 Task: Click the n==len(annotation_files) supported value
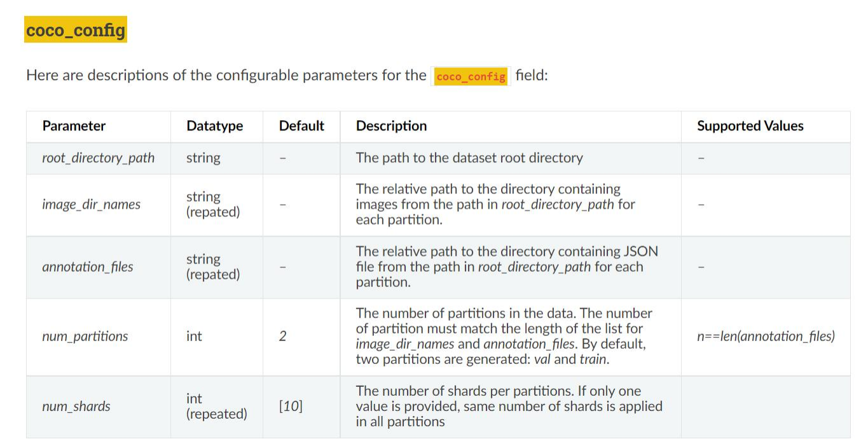coord(766,336)
